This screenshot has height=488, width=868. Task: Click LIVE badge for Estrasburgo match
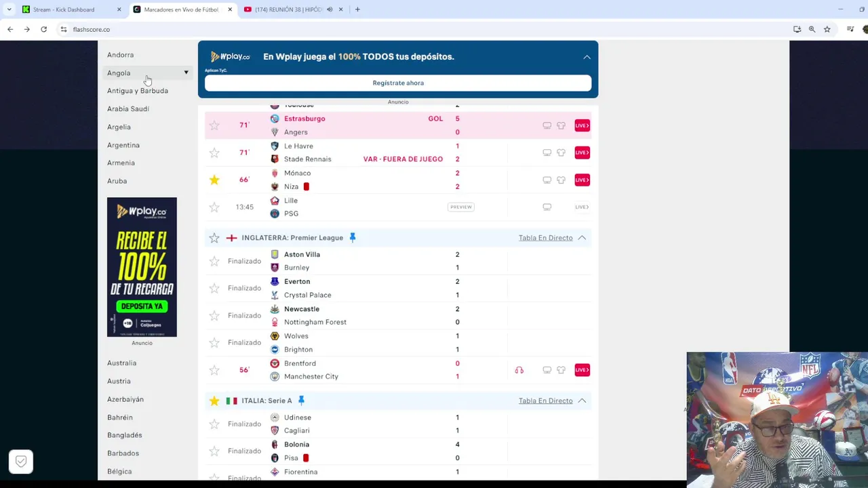pyautogui.click(x=582, y=125)
